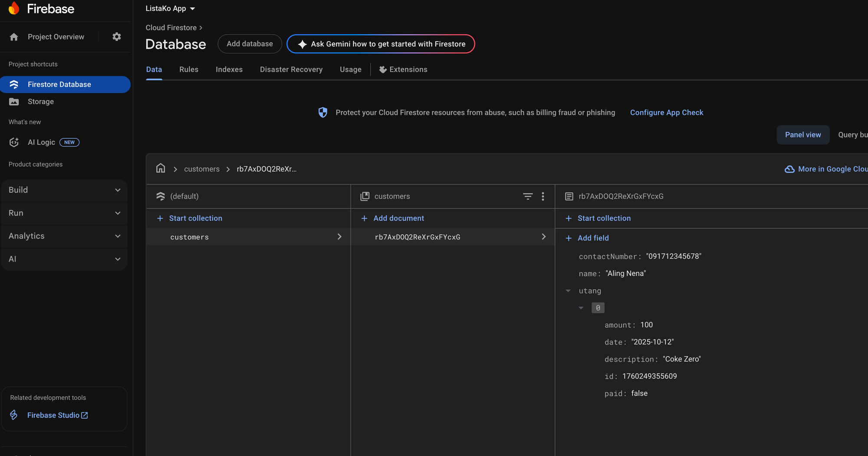The image size is (868, 456).
Task: Switch to the Rules tab
Action: click(189, 69)
